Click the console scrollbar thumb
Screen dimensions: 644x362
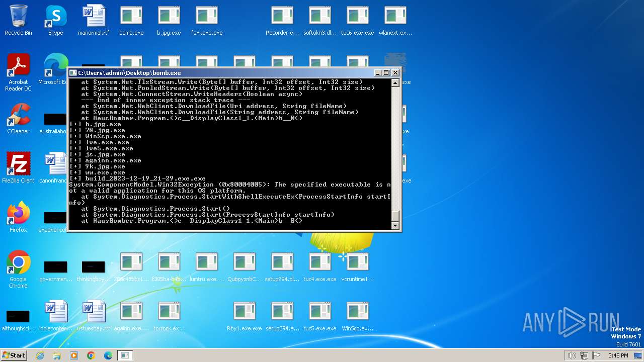(x=395, y=216)
